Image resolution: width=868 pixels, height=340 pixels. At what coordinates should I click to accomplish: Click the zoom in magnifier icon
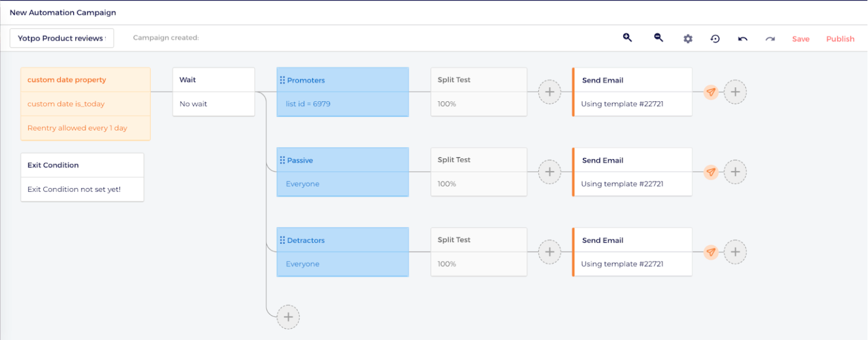click(627, 38)
